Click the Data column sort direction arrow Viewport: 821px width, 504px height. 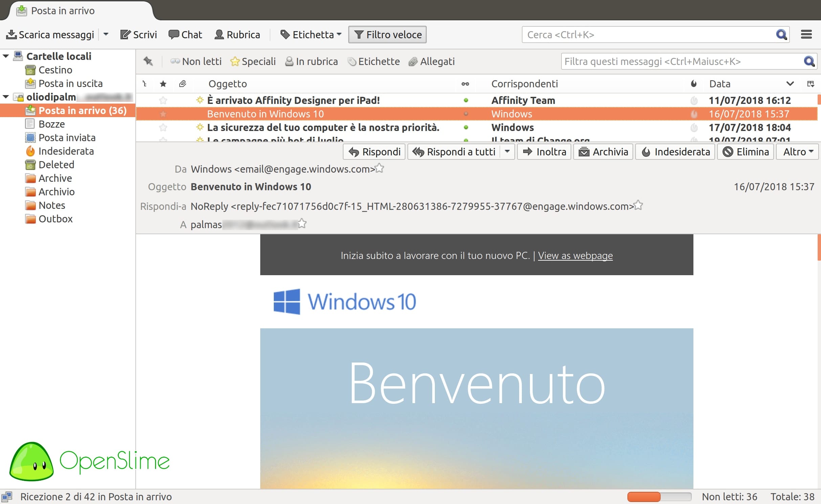(790, 84)
